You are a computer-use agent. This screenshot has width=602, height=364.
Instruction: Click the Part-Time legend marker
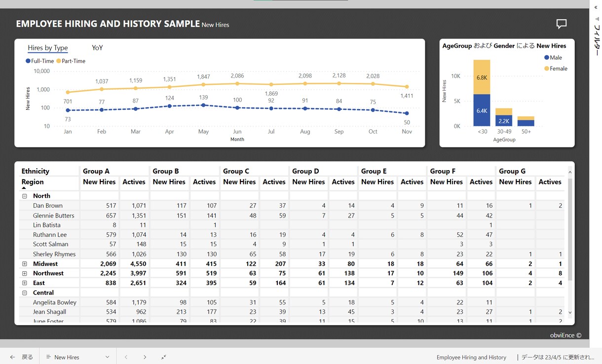tap(59, 61)
